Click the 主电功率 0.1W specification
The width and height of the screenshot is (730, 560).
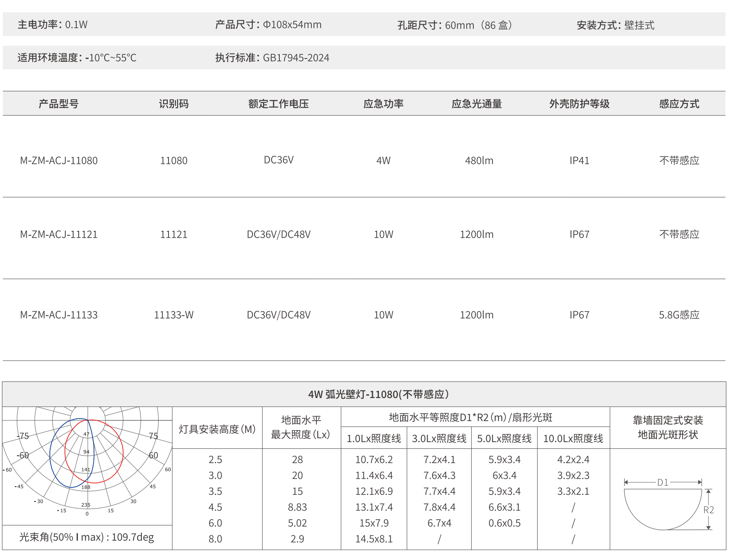tap(54, 25)
